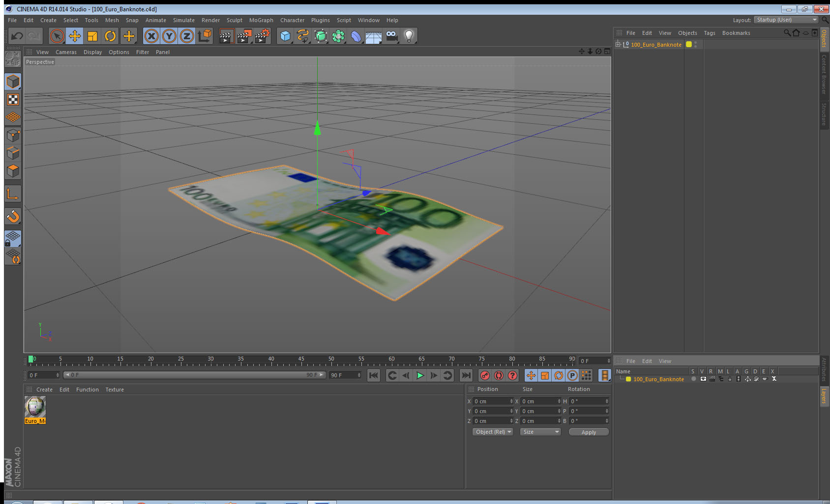Toggle banknote editor visibility dot
Image resolution: width=830 pixels, height=504 pixels.
[x=695, y=43]
